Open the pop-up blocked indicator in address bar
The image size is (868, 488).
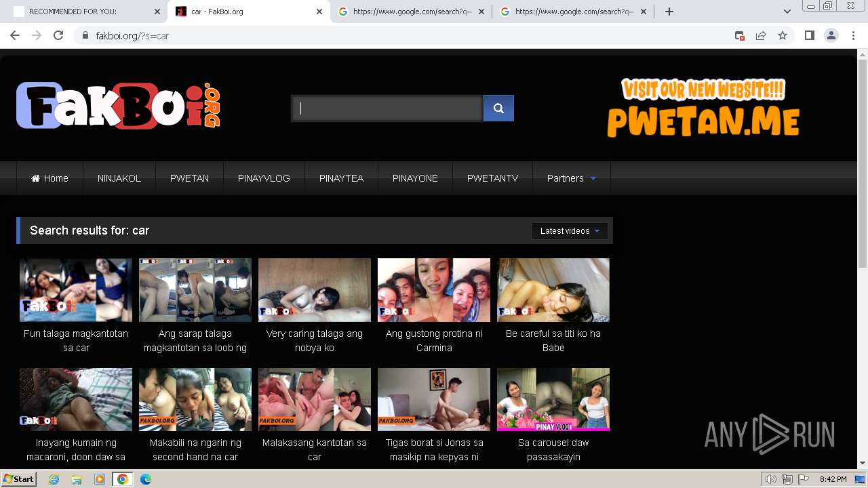740,36
